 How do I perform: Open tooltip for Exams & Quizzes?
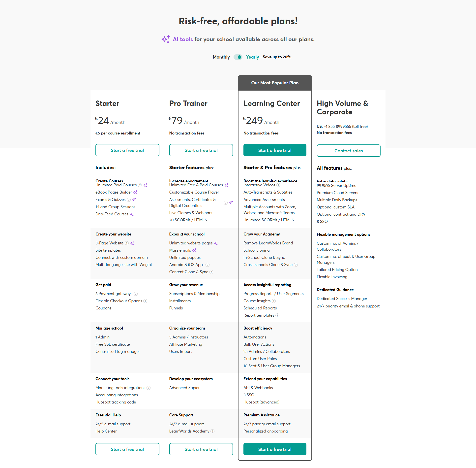(x=129, y=200)
